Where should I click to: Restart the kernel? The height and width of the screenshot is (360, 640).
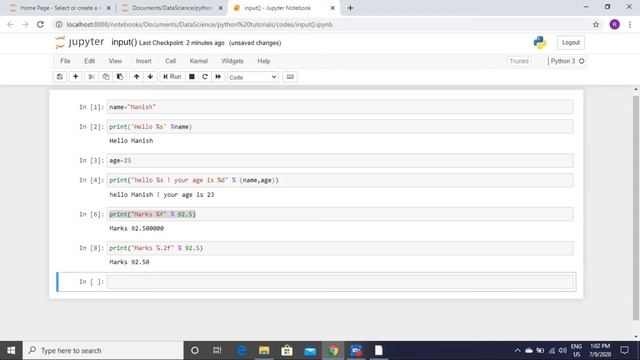[205, 77]
